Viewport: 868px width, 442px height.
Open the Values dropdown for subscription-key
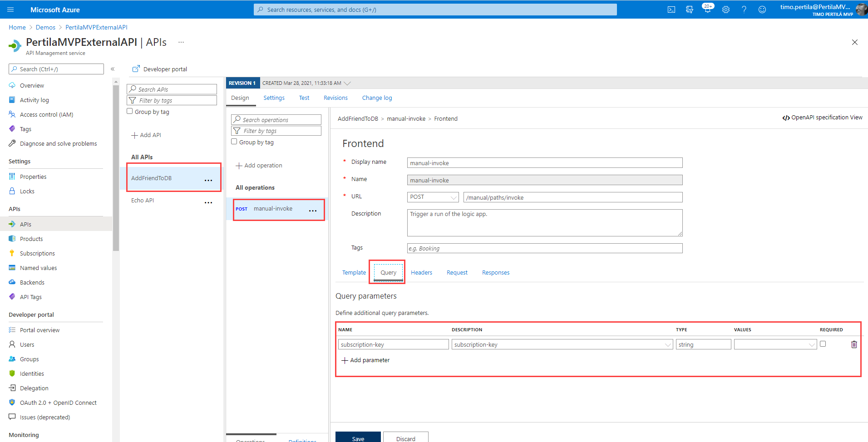775,345
